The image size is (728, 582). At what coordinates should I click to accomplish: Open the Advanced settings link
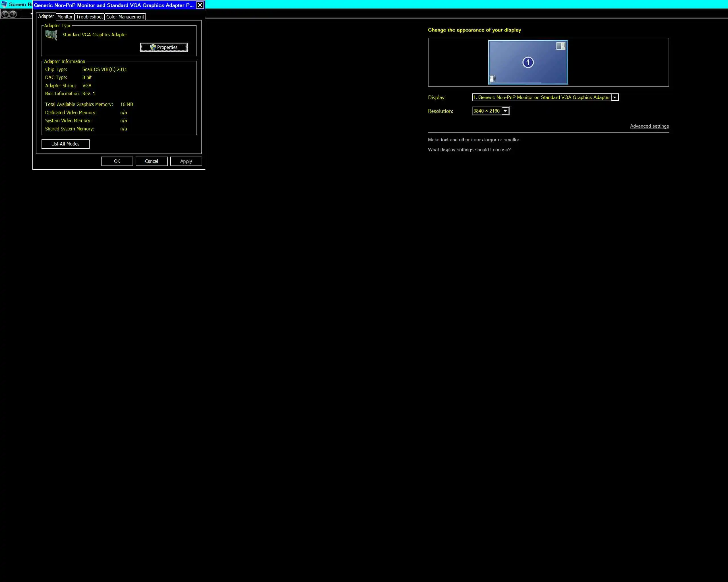649,126
